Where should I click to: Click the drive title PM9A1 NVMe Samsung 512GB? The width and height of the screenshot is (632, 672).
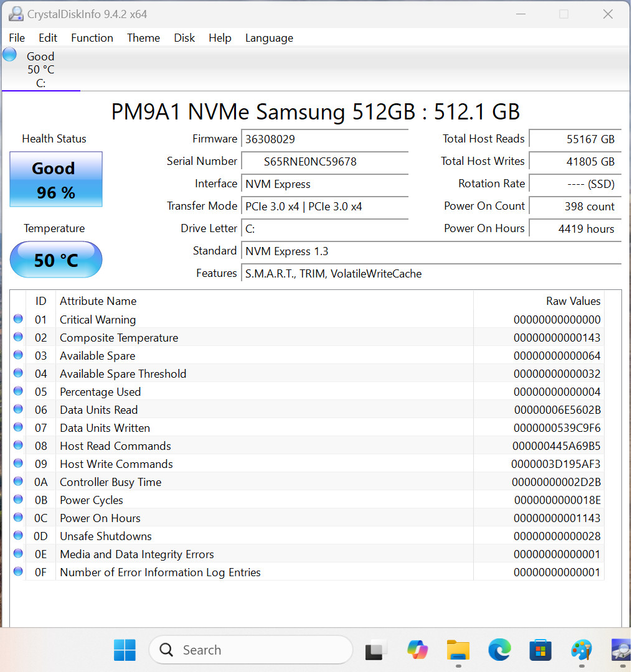point(316,112)
